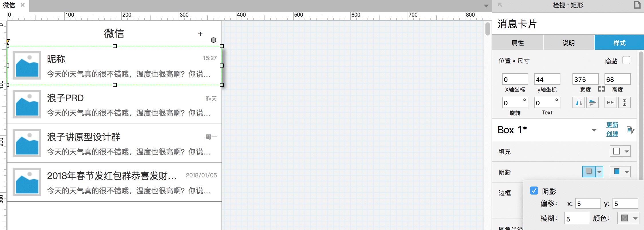644x230 pixels.
Task: Click the flip horizontal icon
Action: click(x=579, y=102)
